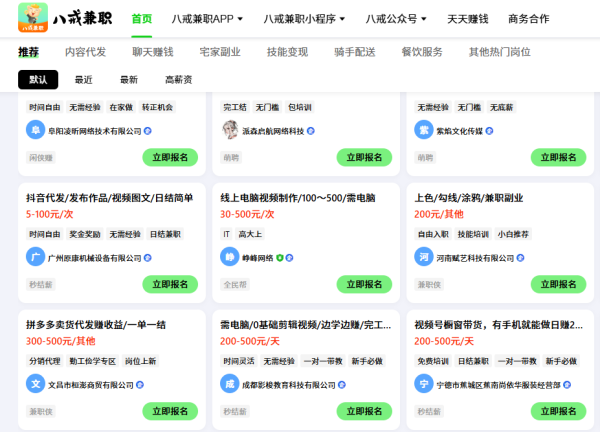Click the 成 avatar of 成都影梭教育科技有限公司
600x432 pixels.
tap(230, 384)
